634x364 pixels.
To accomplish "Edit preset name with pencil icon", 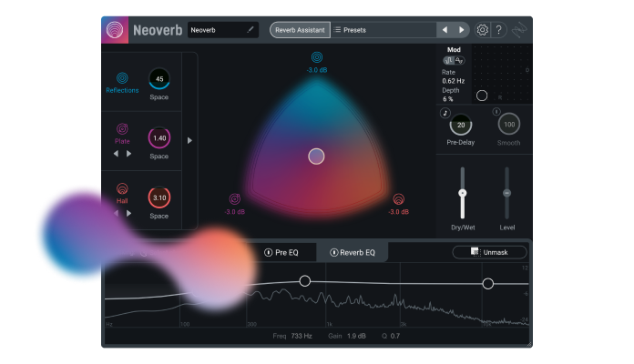I will (251, 29).
